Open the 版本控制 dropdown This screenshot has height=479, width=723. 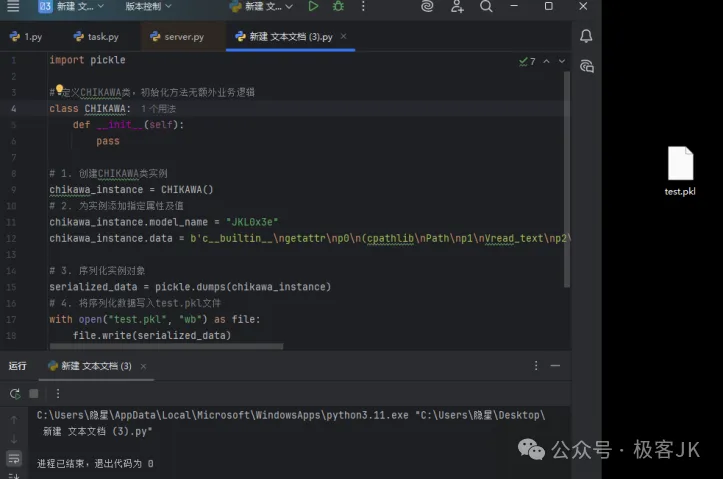pos(149,7)
